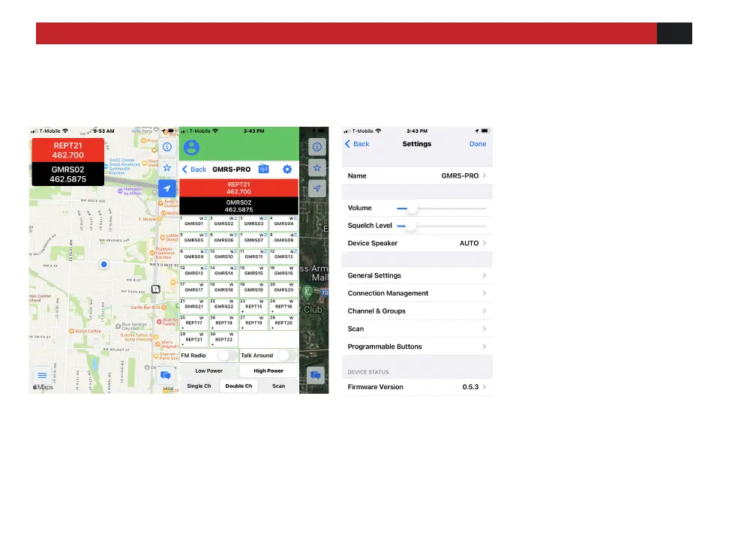The height and width of the screenshot is (540, 756).
Task: Tap the star favorites icon on the light map
Action: 166,168
